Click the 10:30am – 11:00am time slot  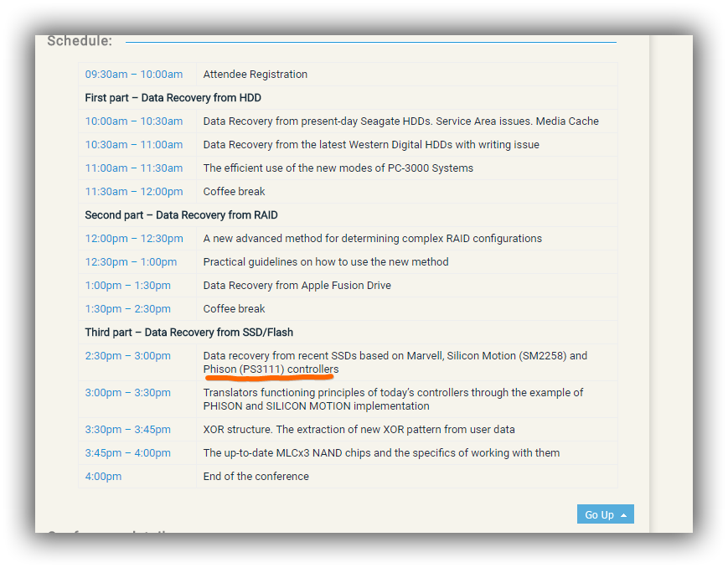tap(134, 144)
